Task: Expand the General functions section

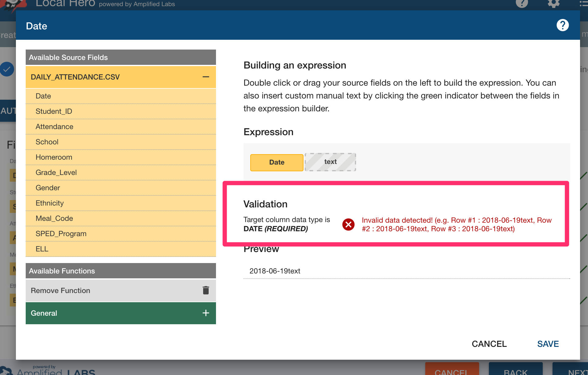Action: [206, 313]
